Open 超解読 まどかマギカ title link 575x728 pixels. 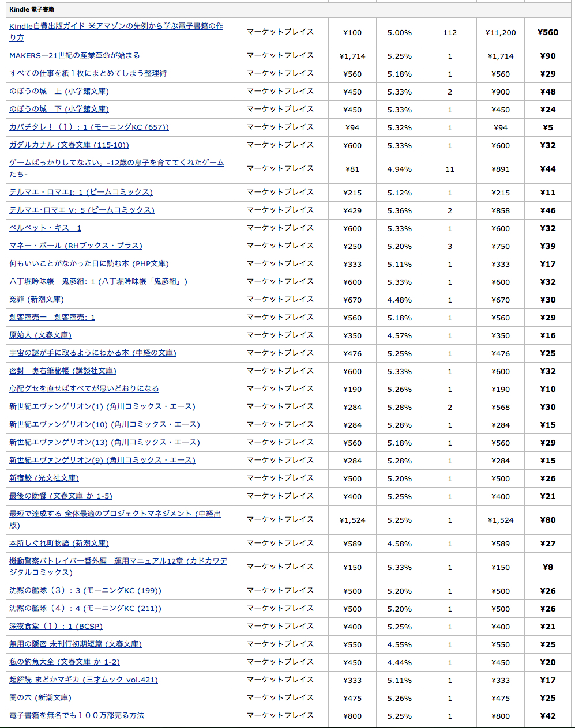pyautogui.click(x=84, y=680)
